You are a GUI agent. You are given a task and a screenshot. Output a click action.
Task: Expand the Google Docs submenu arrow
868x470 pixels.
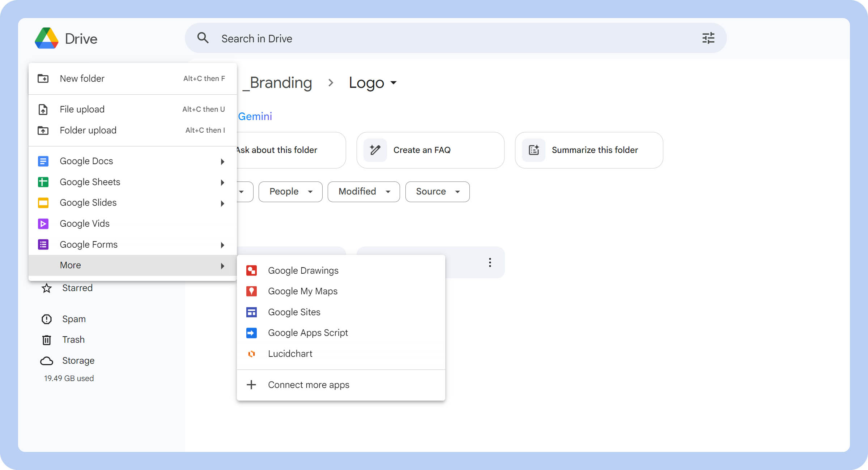point(222,161)
